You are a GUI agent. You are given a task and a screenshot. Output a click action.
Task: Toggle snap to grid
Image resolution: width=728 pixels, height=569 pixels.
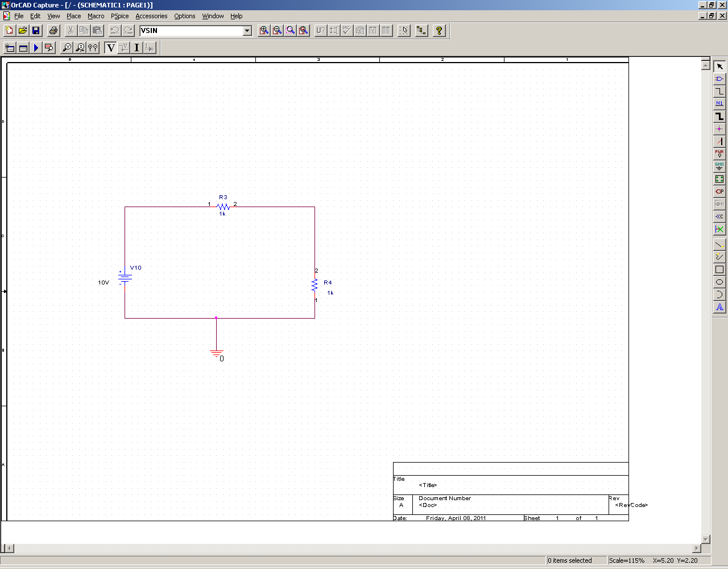tap(404, 31)
